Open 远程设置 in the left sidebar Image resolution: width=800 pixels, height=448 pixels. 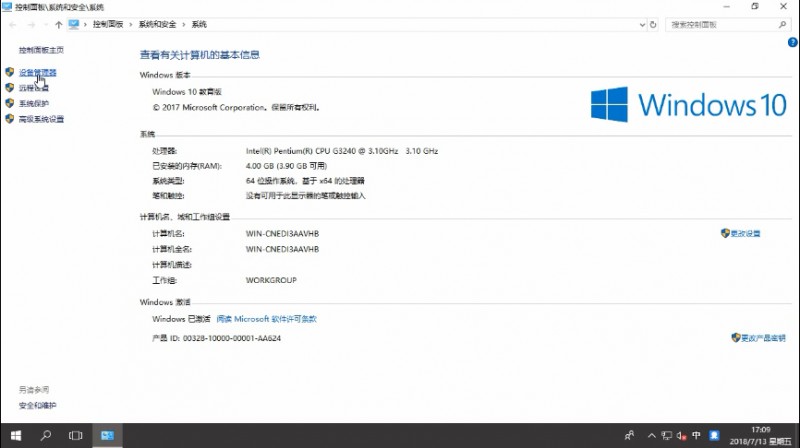(x=34, y=88)
